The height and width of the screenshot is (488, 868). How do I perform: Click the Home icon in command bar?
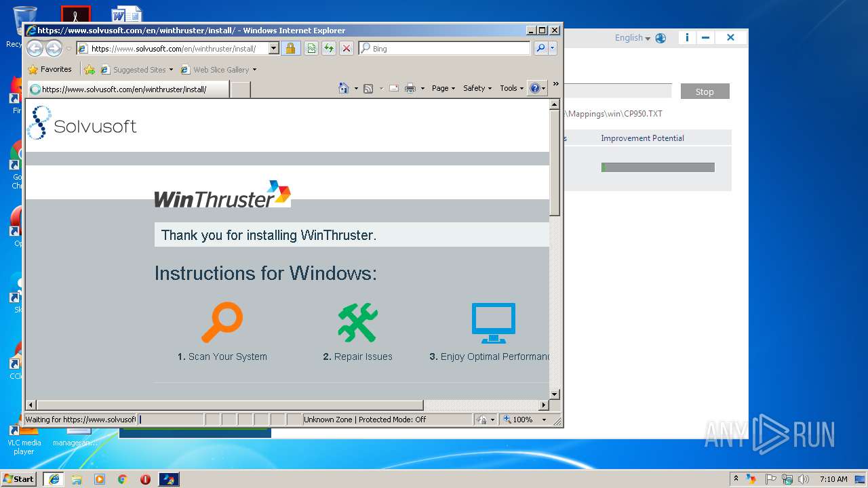[344, 88]
